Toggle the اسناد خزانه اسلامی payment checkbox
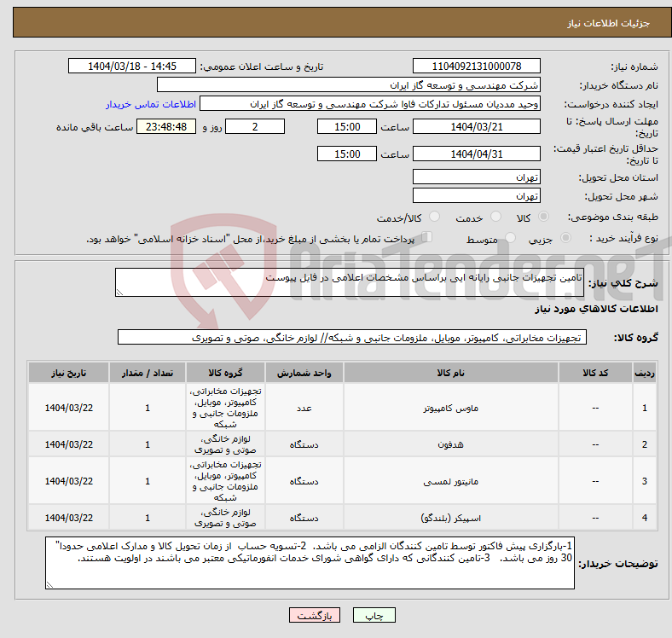 point(427,236)
